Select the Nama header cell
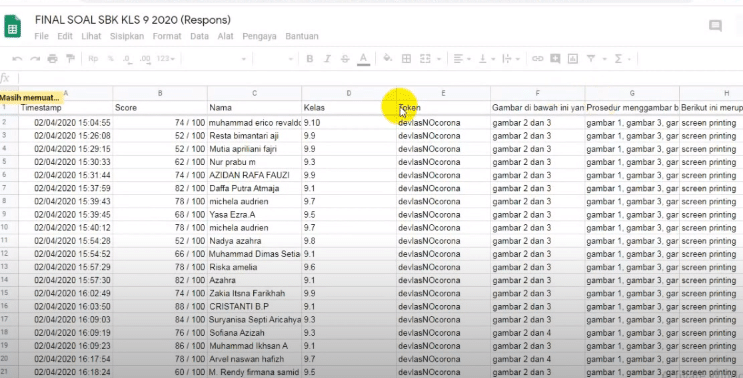The height and width of the screenshot is (378, 743). tap(254, 108)
